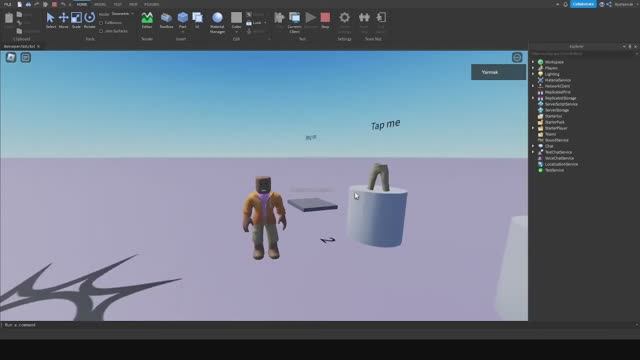Toggle the Collisions checkbox

(x=101, y=23)
